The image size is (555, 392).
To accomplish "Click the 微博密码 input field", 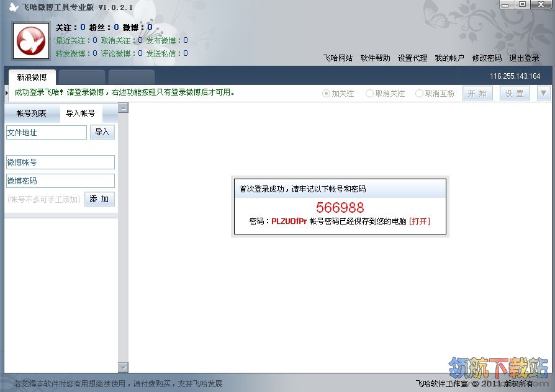I will point(60,180).
